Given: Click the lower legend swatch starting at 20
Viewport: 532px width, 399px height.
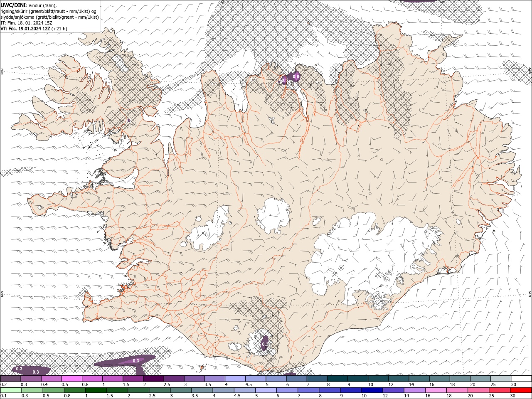Looking at the screenshot, I should pos(478,390).
